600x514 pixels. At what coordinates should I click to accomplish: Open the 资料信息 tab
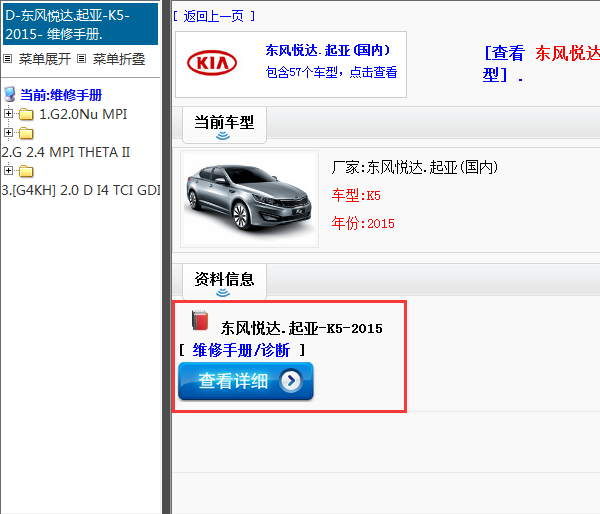[x=224, y=282]
